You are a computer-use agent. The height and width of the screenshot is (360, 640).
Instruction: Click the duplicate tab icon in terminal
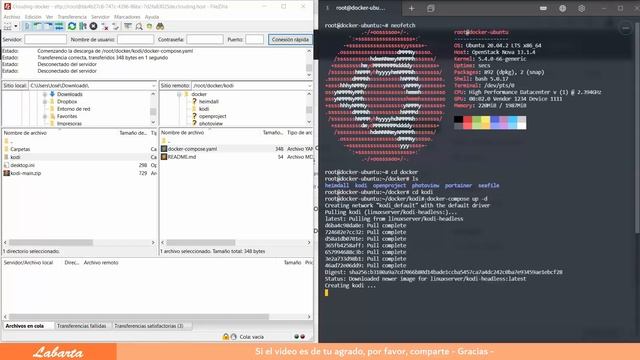pyautogui.click(x=431, y=9)
